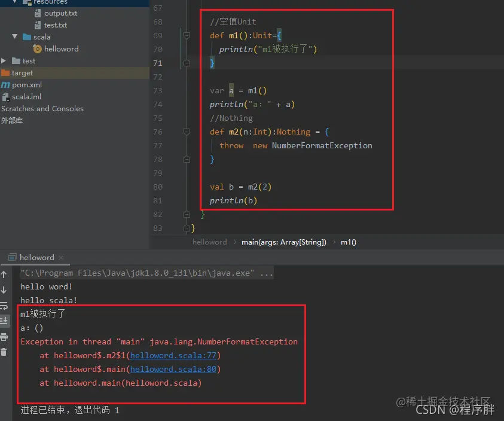This screenshot has width=504, height=421.
Task: Click Down the stack trace arrow
Action: pyautogui.click(x=4, y=290)
